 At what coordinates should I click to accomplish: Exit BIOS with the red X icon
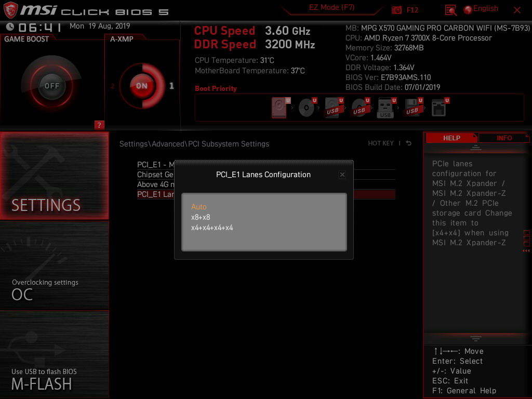(517, 10)
